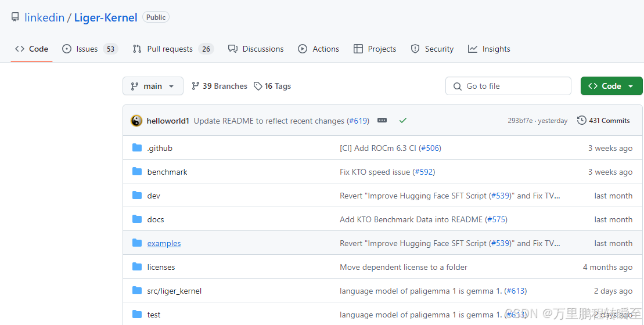Open the .github folder
Viewport: 644px width, 325px height.
160,148
